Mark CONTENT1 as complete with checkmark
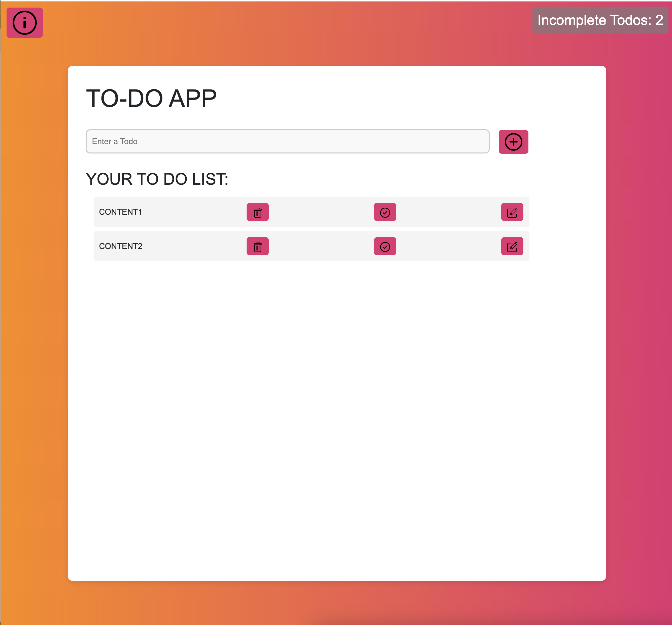 [x=385, y=212]
